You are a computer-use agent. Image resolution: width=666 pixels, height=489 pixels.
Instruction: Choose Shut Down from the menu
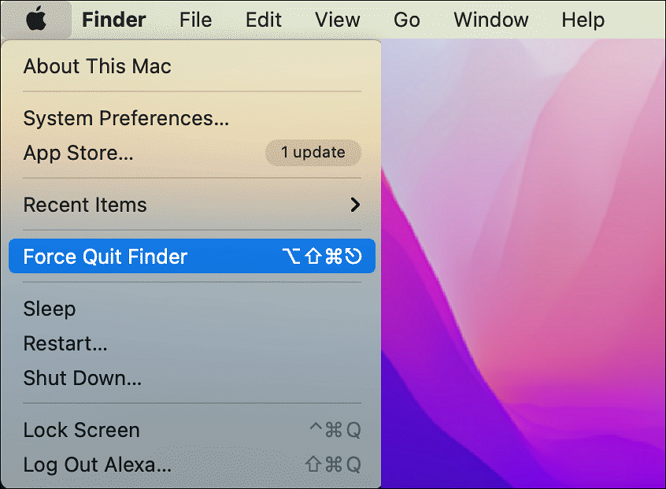pyautogui.click(x=82, y=378)
